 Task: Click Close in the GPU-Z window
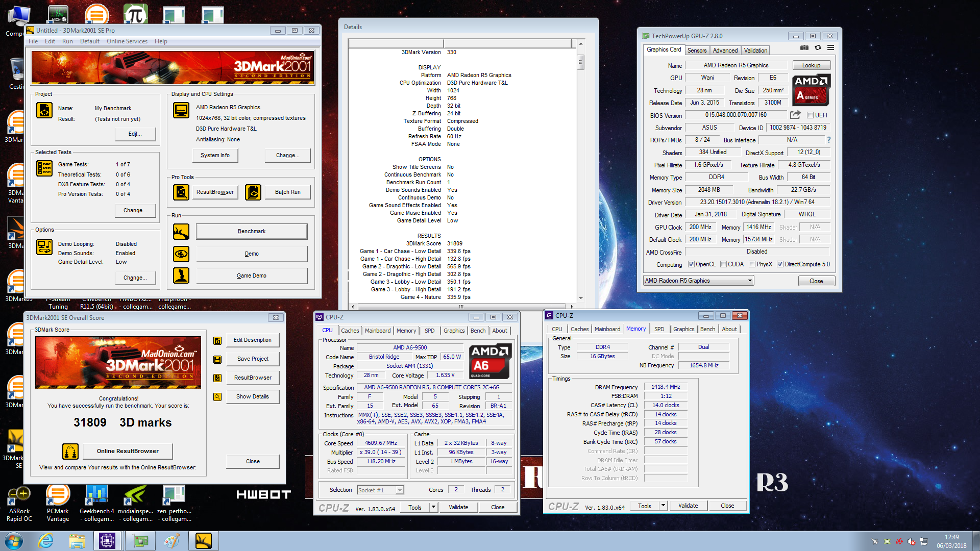pos(816,281)
